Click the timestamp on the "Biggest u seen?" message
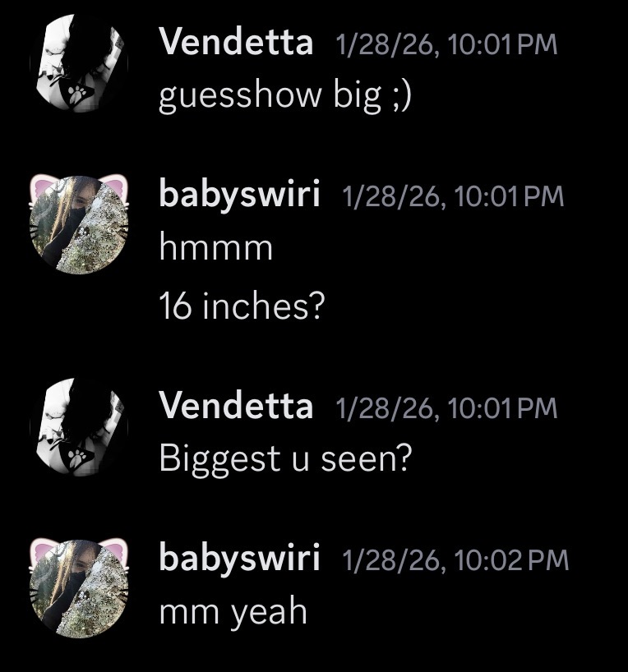The height and width of the screenshot is (672, 628). [x=447, y=407]
